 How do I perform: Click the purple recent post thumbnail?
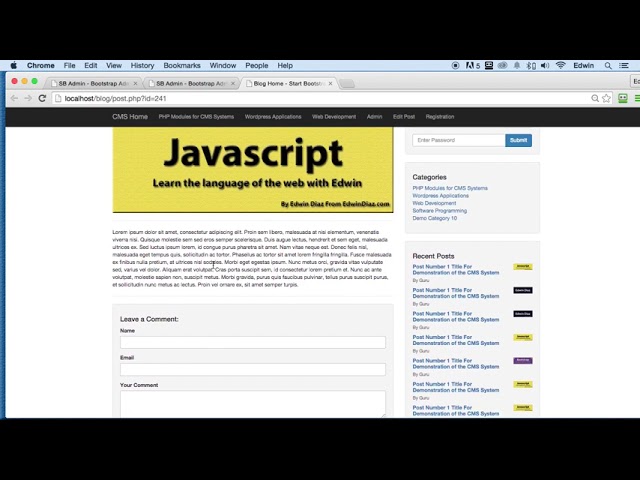523,361
